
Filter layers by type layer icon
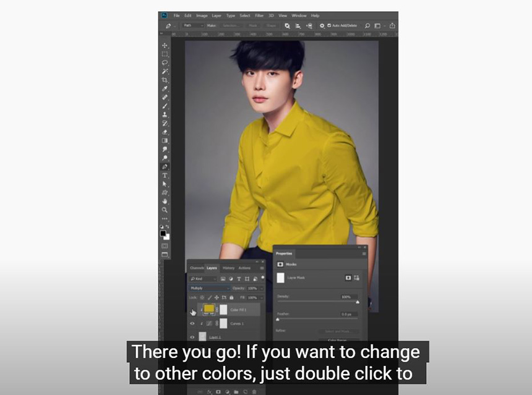click(x=239, y=279)
